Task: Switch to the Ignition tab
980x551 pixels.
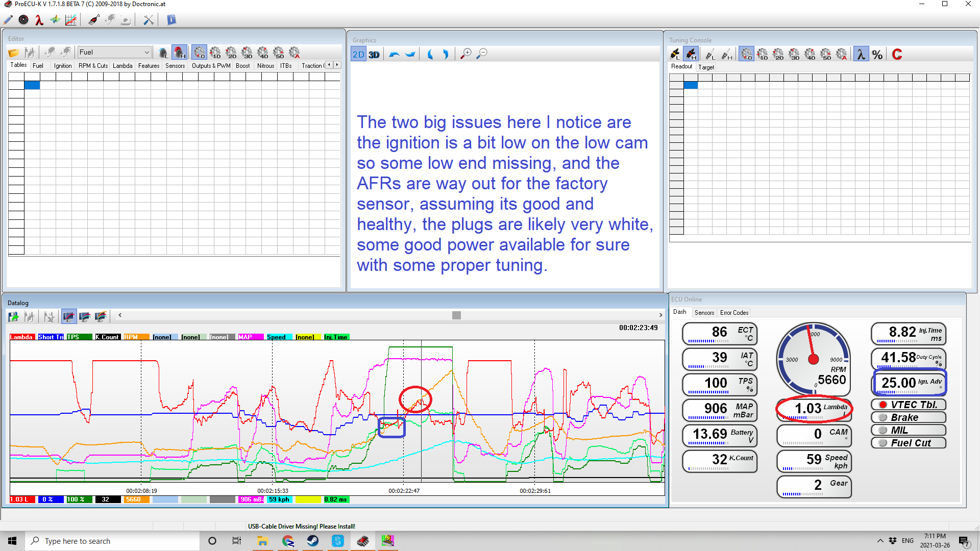Action: [x=63, y=66]
